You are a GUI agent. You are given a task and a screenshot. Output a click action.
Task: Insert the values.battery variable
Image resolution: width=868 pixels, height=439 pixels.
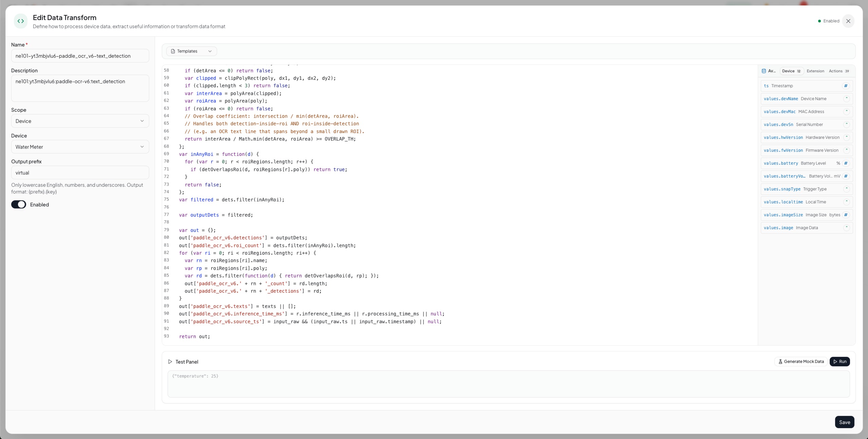(807, 163)
